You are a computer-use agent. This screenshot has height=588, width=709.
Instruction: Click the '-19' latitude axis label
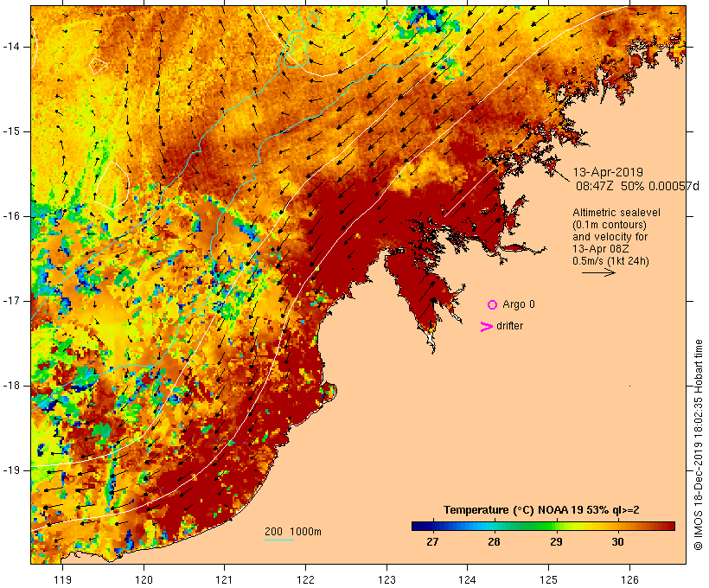[11, 470]
